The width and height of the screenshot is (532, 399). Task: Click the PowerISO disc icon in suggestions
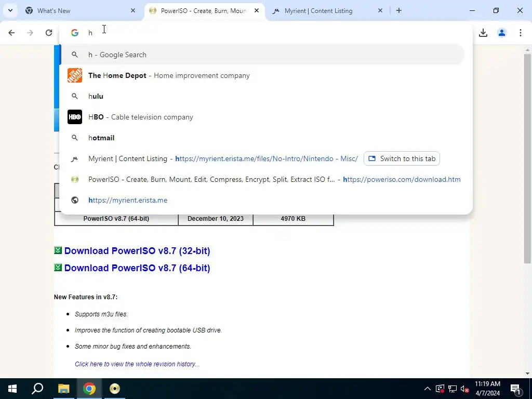point(75,179)
